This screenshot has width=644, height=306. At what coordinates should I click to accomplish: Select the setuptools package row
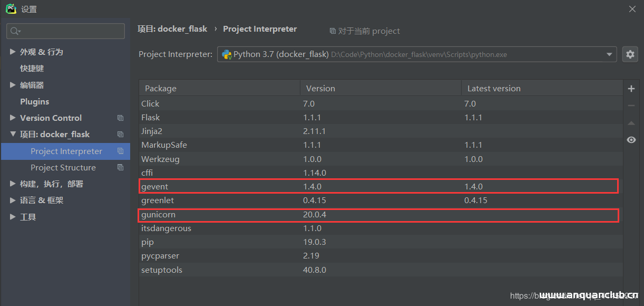pyautogui.click(x=380, y=270)
